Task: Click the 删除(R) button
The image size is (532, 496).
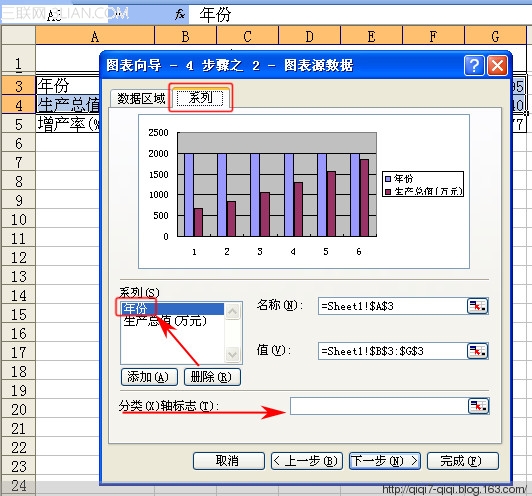Action: point(212,377)
